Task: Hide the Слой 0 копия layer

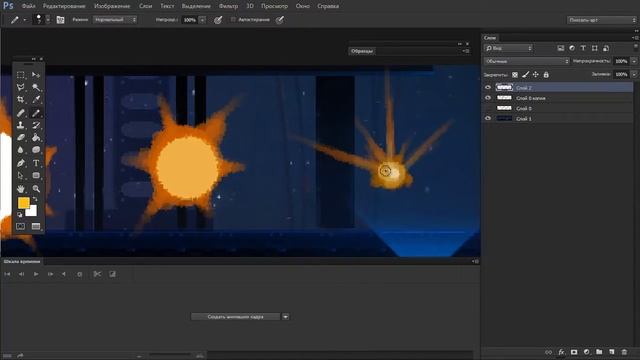Action: (488, 98)
